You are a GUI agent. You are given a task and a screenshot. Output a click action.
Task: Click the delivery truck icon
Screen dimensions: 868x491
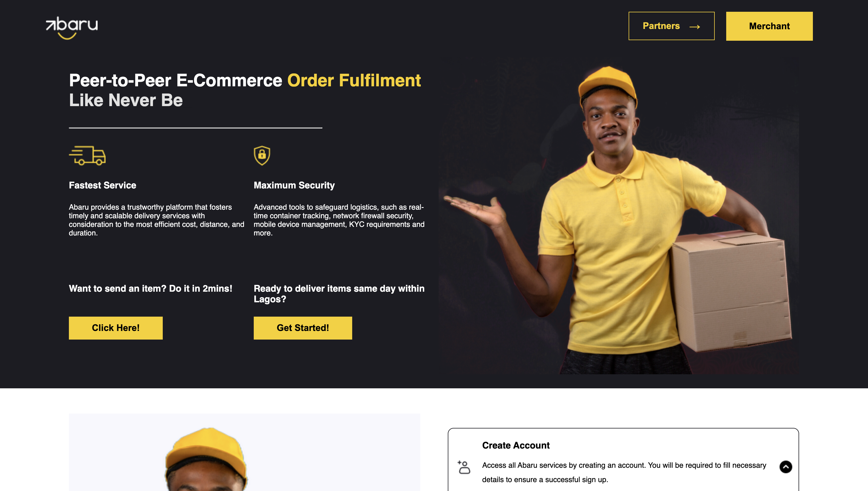[x=87, y=155]
